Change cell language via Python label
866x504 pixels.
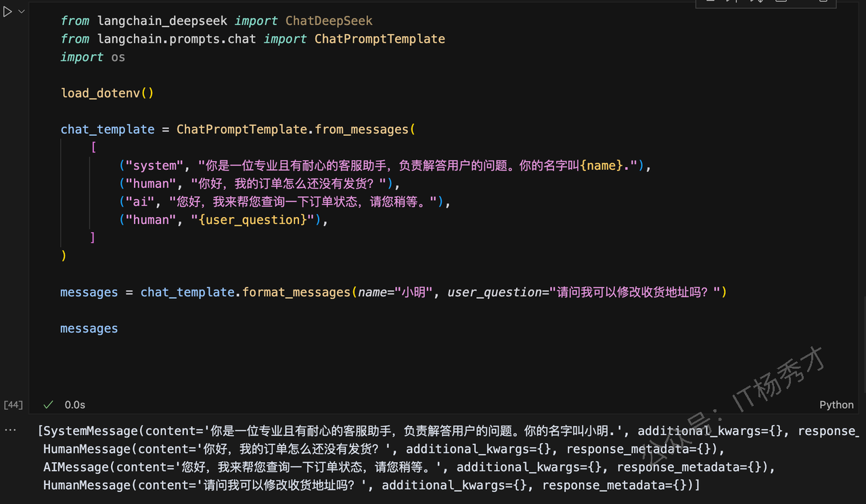pyautogui.click(x=836, y=405)
